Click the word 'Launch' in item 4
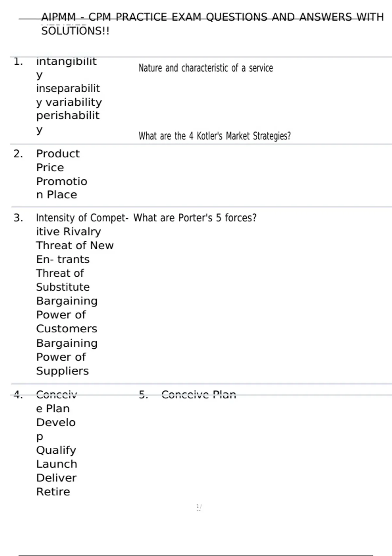This screenshot has width=392, height=556. pos(57,464)
